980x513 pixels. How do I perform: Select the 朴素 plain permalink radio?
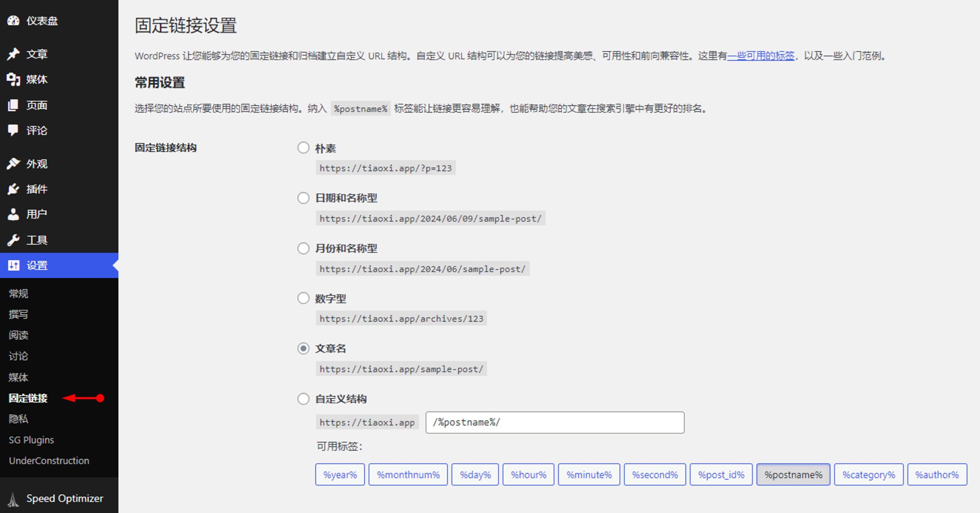(x=303, y=148)
